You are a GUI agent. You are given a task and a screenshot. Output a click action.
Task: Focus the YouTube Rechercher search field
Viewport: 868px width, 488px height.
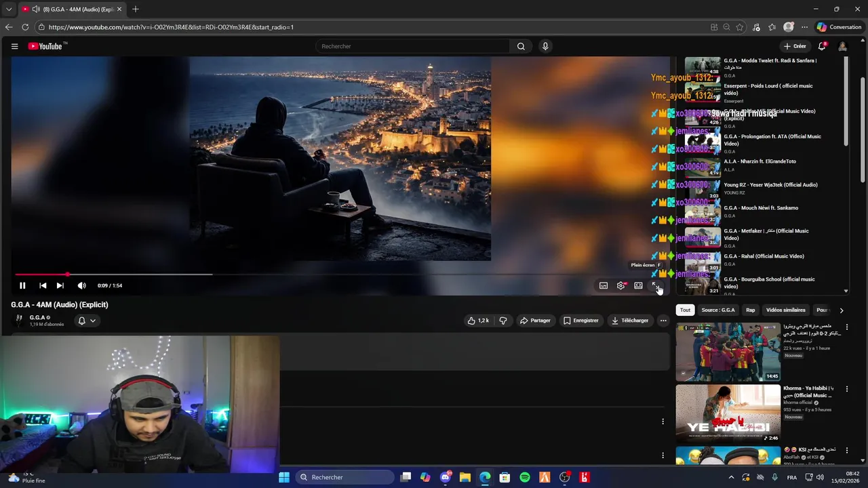pos(412,46)
